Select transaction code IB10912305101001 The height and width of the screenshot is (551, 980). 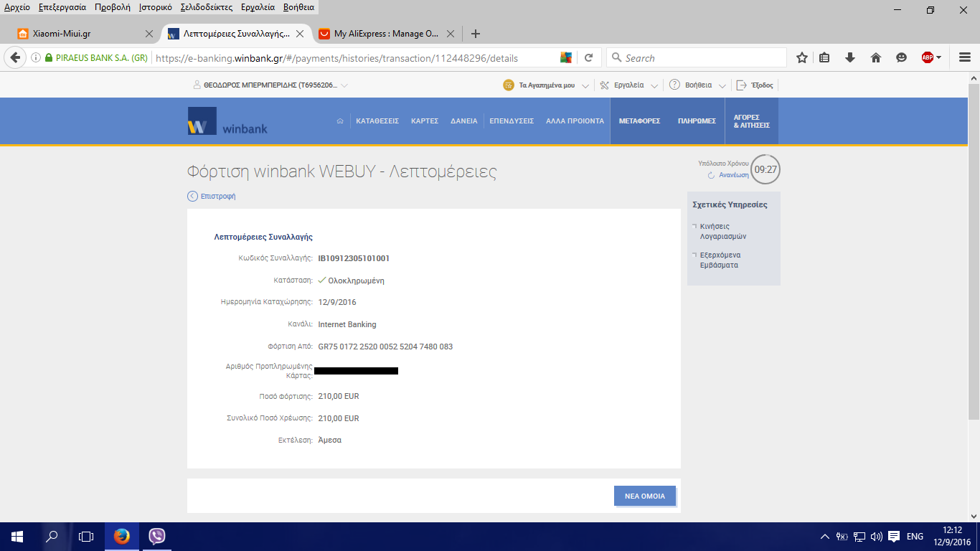(x=354, y=258)
